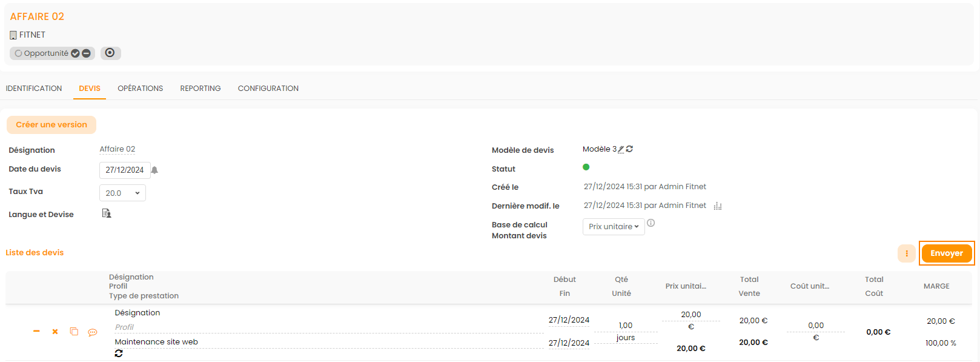This screenshot has height=362, width=980.
Task: Click the minus circle on Opportunité status
Action: (x=86, y=53)
